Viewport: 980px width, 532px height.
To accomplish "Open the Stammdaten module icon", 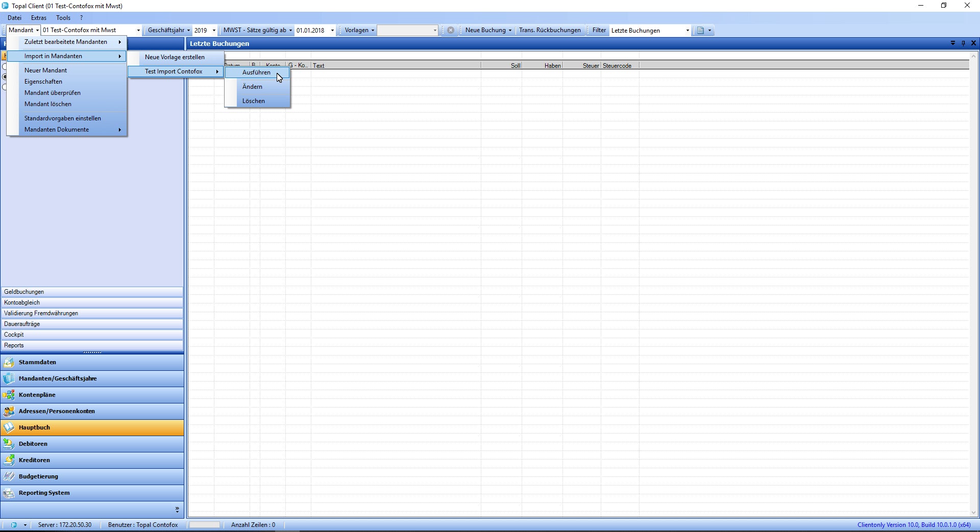I will 9,362.
